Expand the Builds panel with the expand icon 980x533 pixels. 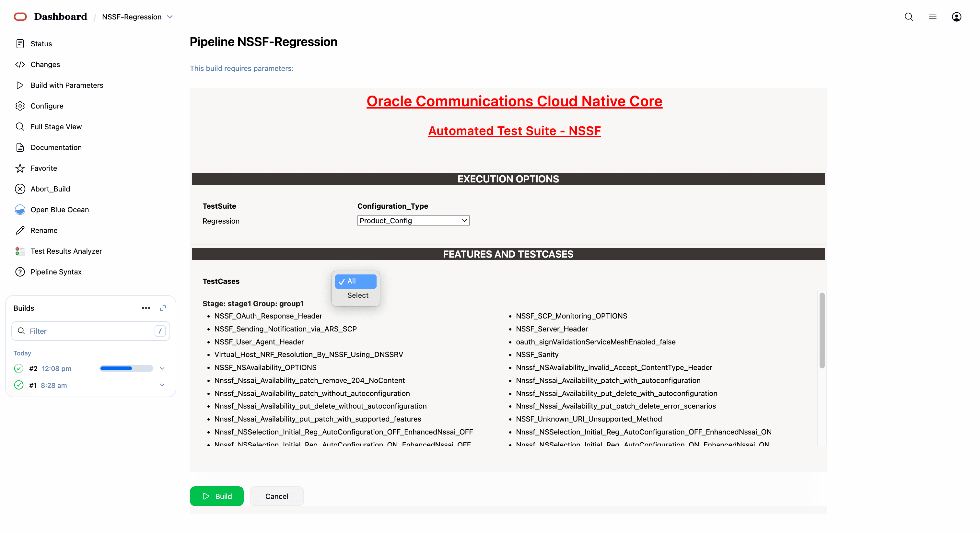pyautogui.click(x=163, y=308)
